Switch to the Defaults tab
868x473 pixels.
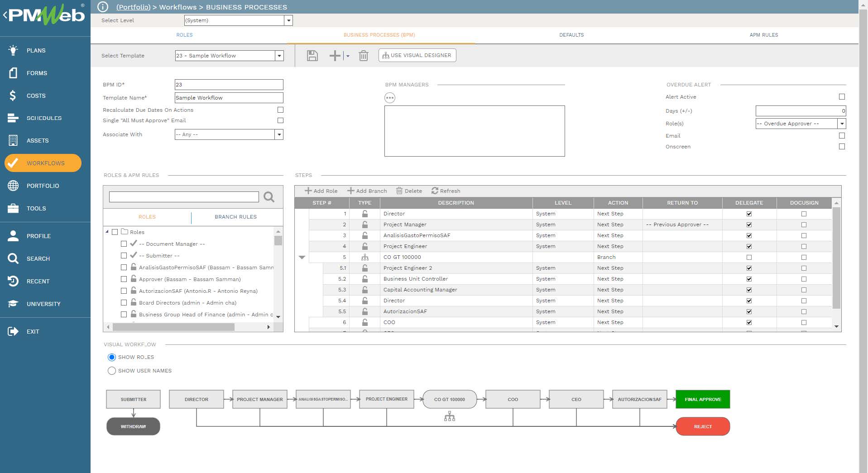[571, 35]
